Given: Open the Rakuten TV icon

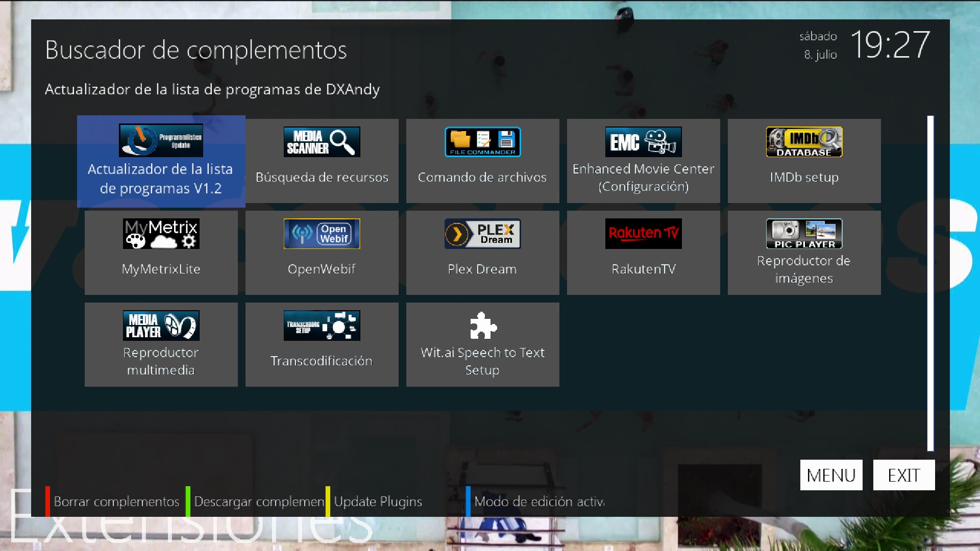Looking at the screenshot, I should click(x=643, y=234).
